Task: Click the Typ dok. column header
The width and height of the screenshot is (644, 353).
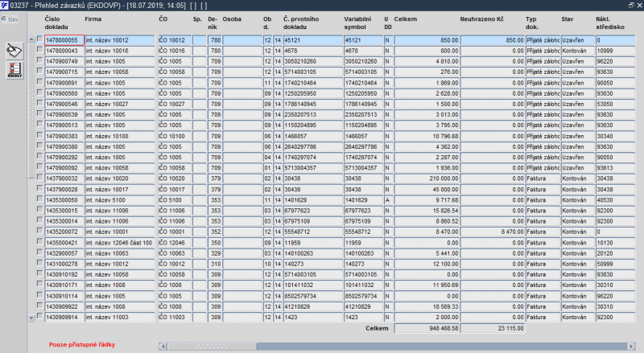Action: [532, 23]
